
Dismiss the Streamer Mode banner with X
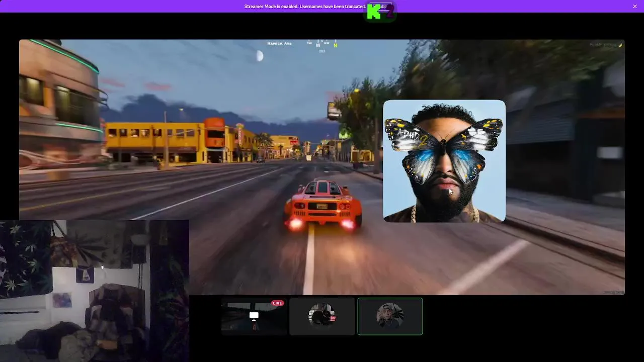pos(634,6)
